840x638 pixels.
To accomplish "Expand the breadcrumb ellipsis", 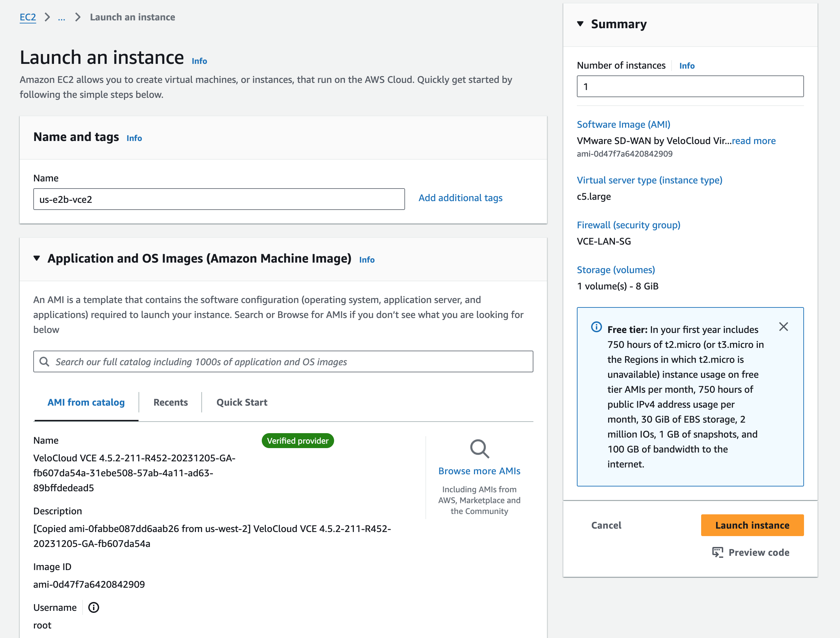I will [61, 17].
